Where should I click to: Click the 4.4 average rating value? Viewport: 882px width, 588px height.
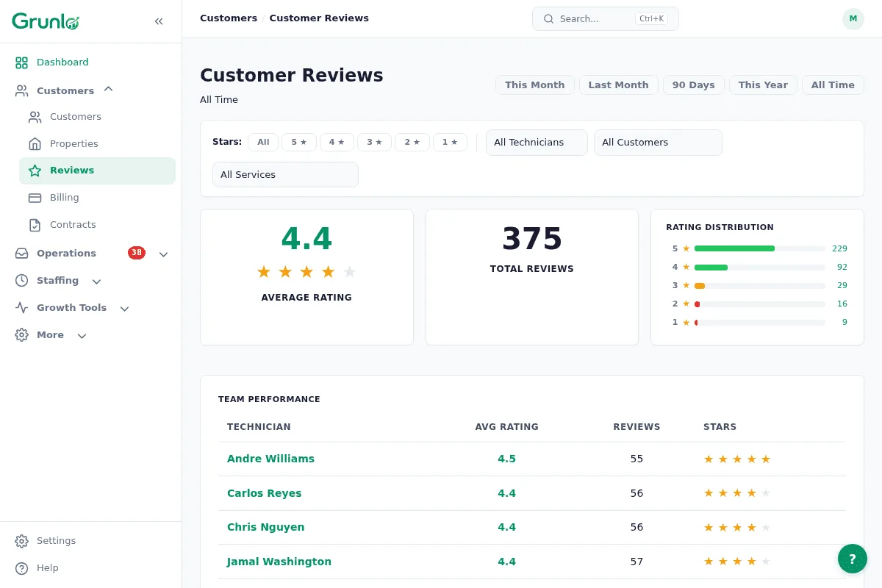click(x=306, y=239)
